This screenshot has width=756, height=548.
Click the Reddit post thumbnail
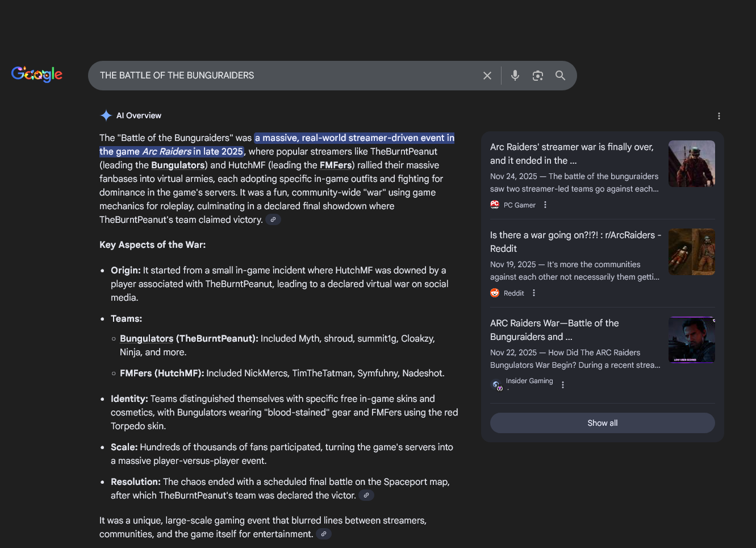[692, 252]
